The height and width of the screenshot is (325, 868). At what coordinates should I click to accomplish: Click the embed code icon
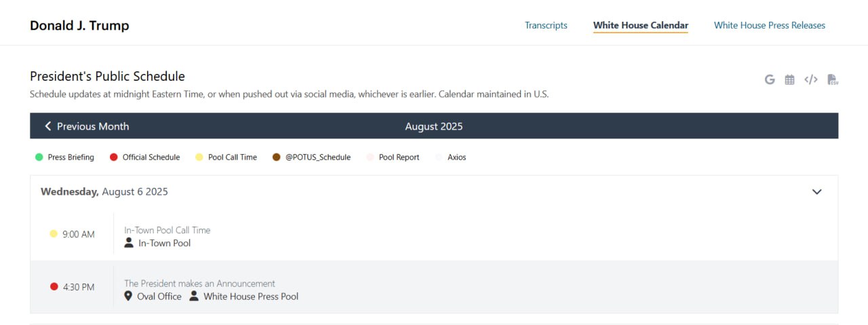[810, 79]
